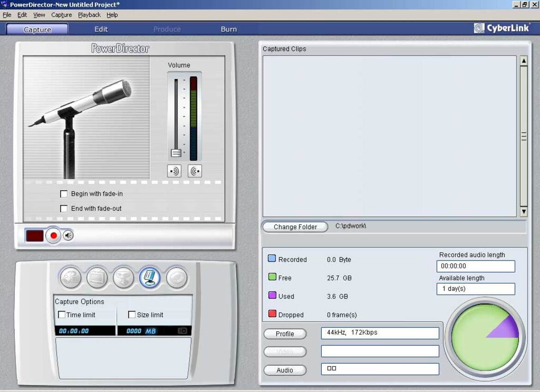This screenshot has width=540, height=392.
Task: Click the Used purple color swatch
Action: [272, 295]
